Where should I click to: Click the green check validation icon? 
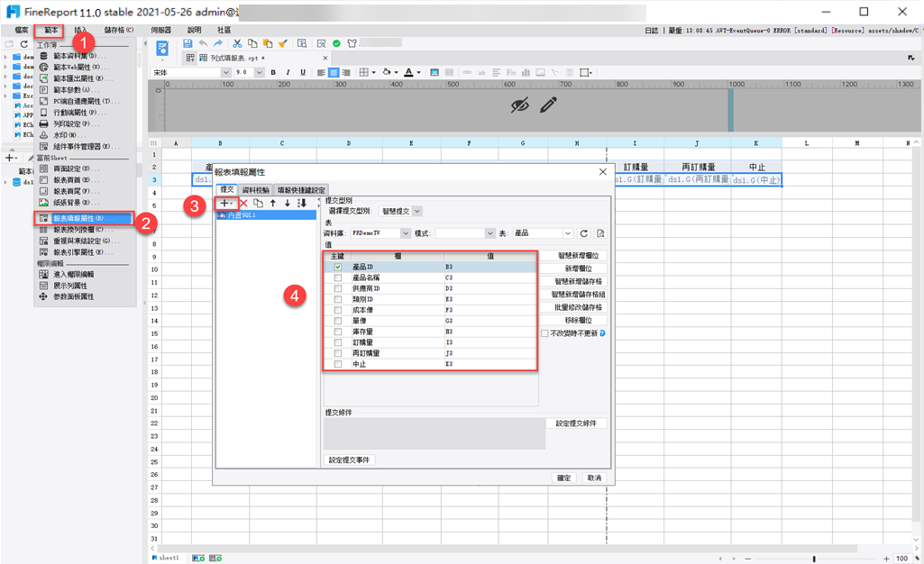tap(336, 43)
